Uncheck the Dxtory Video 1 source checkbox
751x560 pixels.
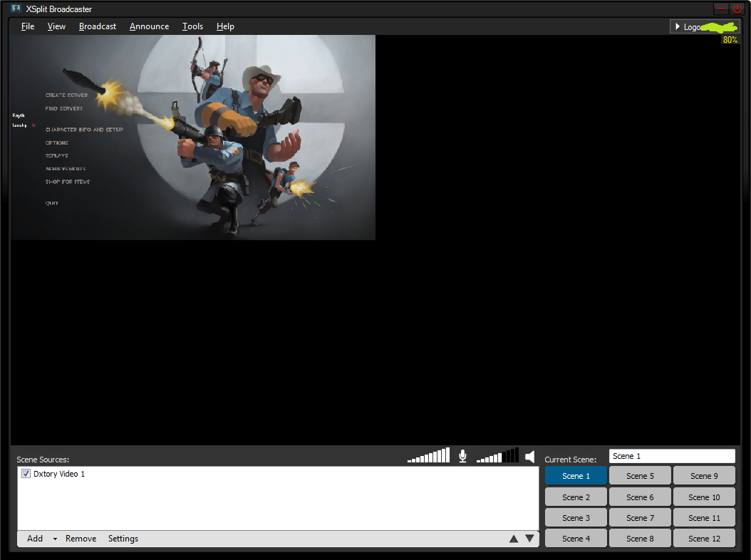[26, 474]
